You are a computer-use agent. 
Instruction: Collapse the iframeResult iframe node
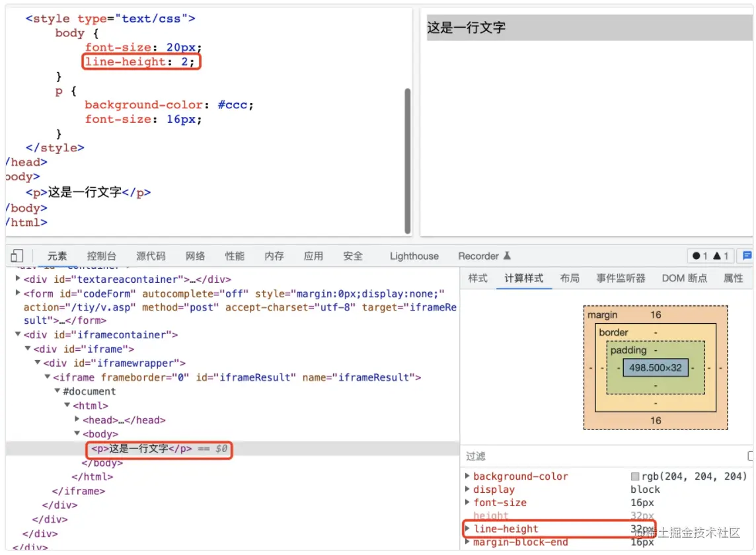click(48, 377)
